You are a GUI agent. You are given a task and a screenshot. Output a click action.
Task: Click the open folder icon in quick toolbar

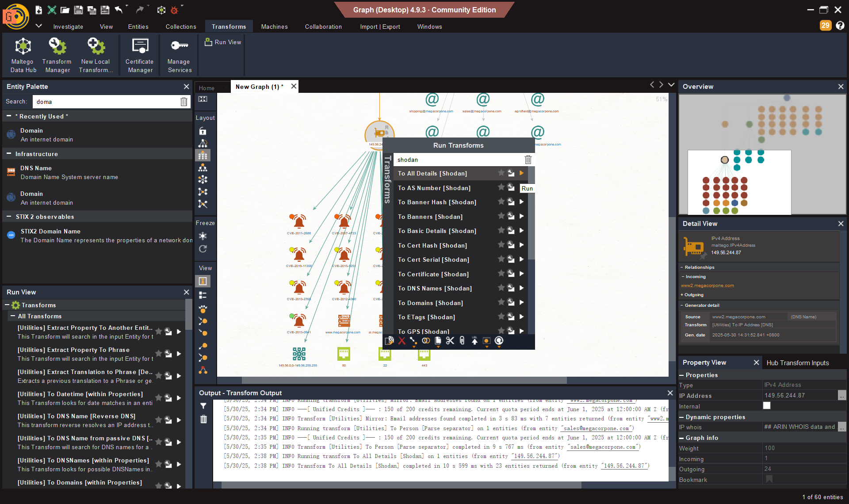coord(65,10)
